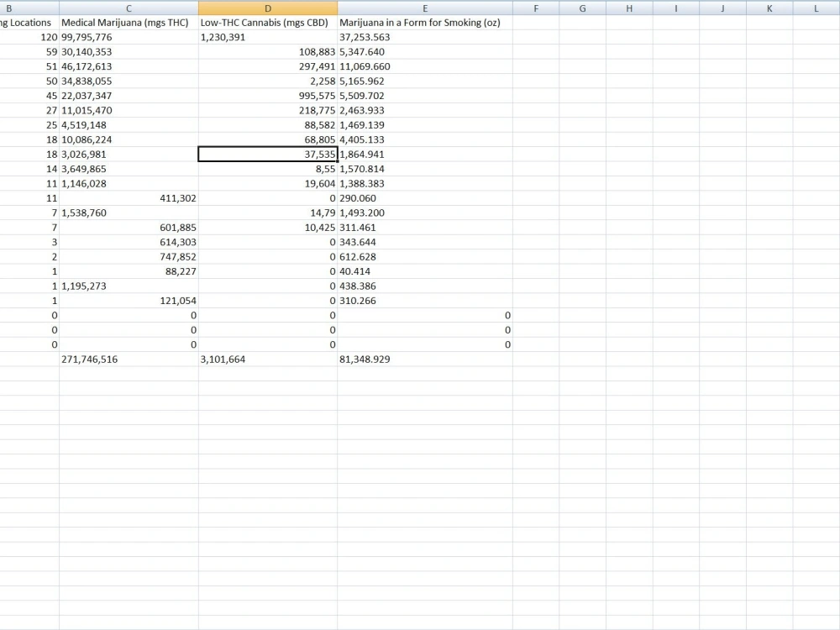The height and width of the screenshot is (630, 840).
Task: Select cell with value 19,604
Action: [268, 183]
